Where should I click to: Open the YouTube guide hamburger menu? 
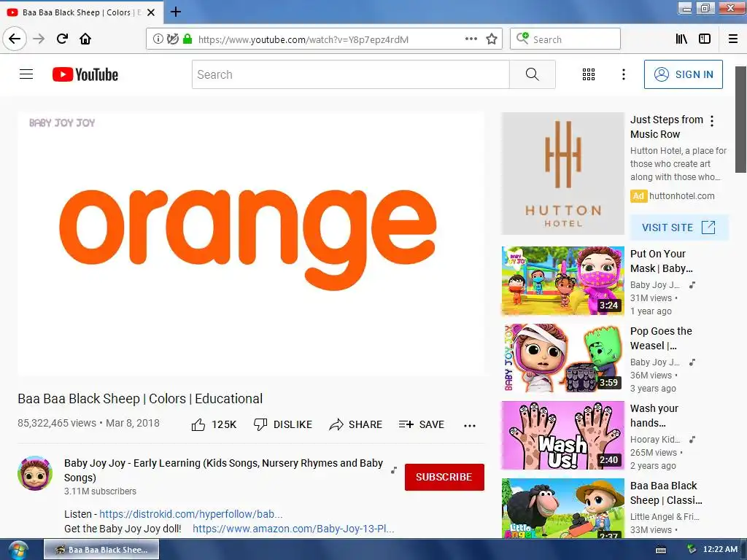click(x=26, y=74)
